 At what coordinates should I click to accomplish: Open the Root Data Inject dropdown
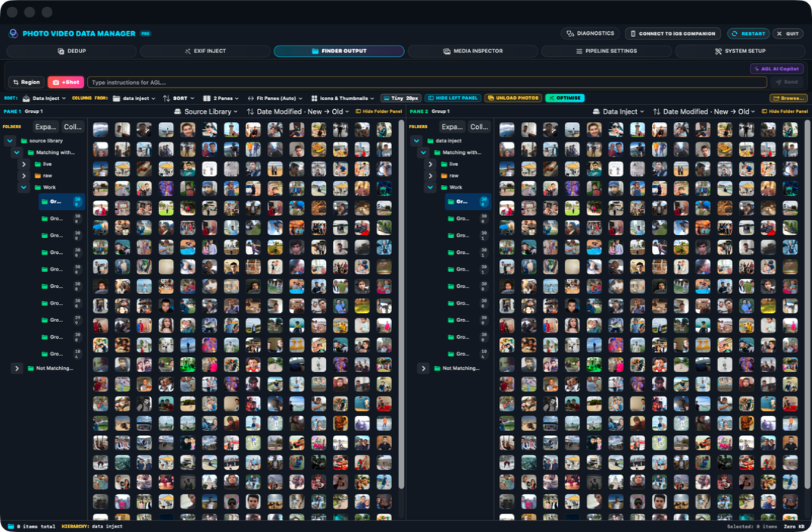click(x=44, y=99)
